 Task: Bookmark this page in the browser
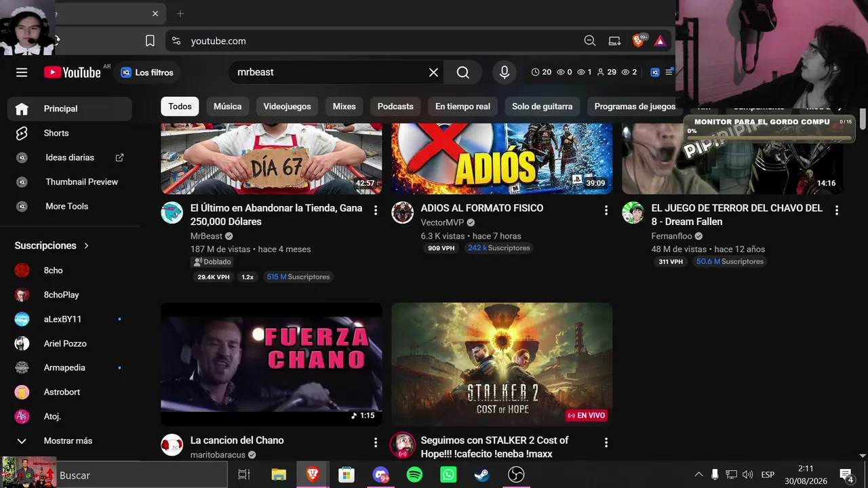tap(150, 41)
